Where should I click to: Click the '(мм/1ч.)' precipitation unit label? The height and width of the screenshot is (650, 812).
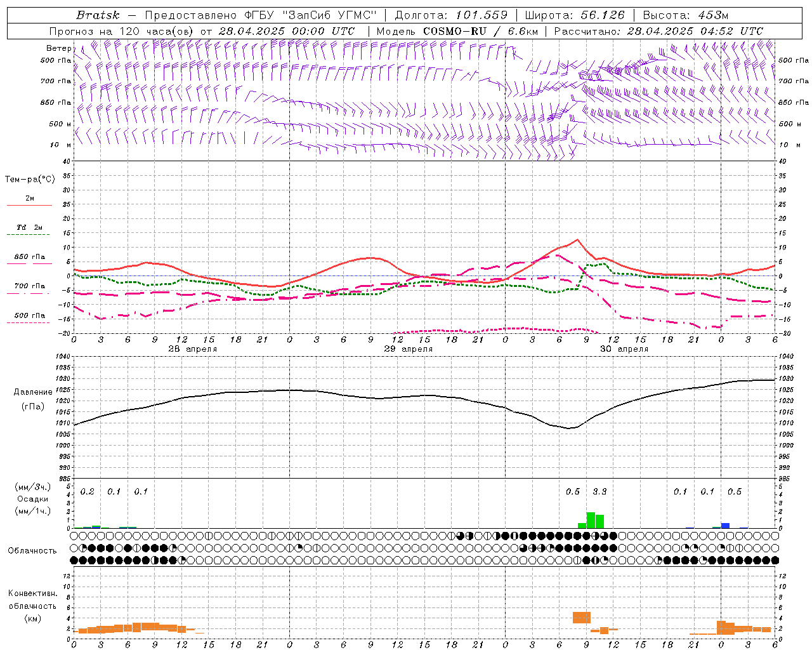(x=32, y=511)
